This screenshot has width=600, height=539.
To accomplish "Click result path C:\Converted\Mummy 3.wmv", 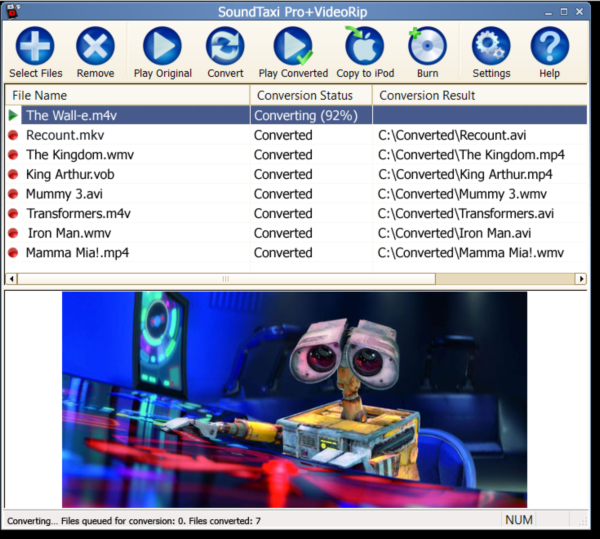I will 462,194.
